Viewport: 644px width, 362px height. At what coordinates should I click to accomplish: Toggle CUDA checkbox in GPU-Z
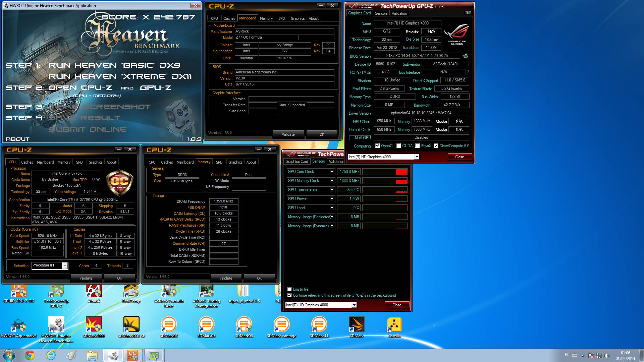[399, 146]
